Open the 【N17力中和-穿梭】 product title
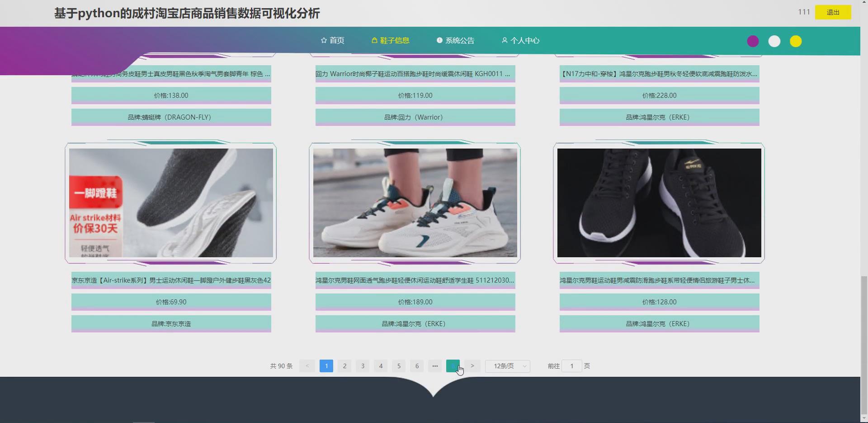This screenshot has width=868, height=423. [x=660, y=74]
